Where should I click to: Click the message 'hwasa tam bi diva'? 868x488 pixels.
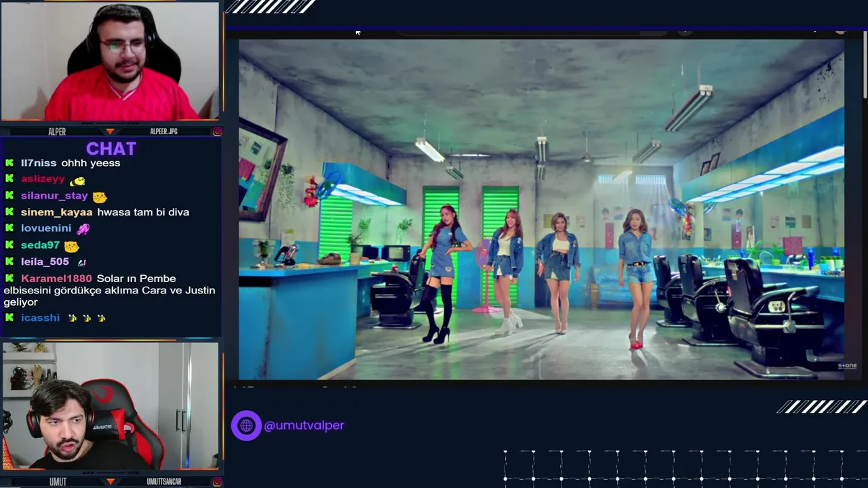point(143,212)
